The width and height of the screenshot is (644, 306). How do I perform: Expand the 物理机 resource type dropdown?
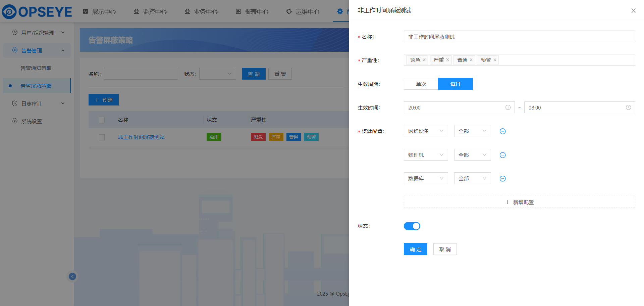(426, 155)
